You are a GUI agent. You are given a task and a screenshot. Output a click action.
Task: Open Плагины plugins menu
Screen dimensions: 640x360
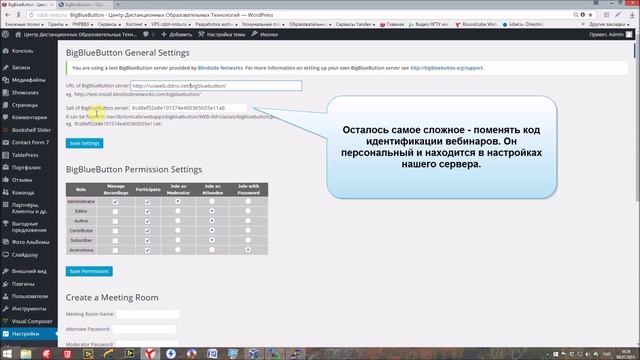(x=23, y=284)
